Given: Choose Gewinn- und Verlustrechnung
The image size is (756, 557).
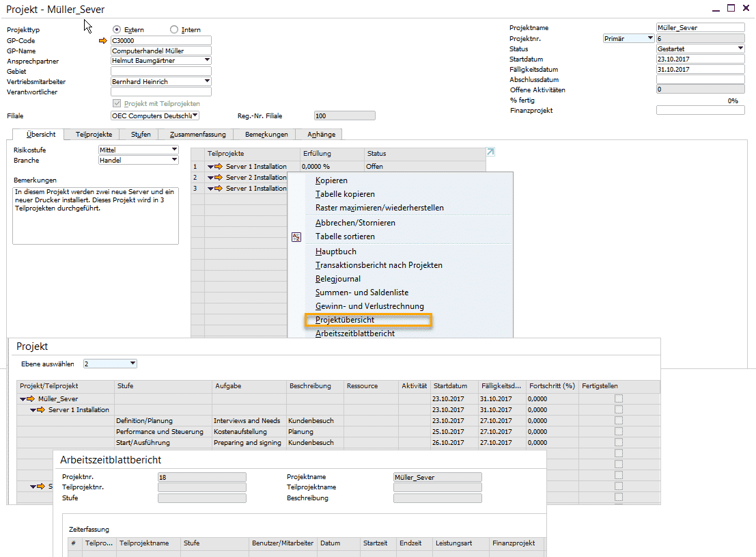Looking at the screenshot, I should coord(369,306).
